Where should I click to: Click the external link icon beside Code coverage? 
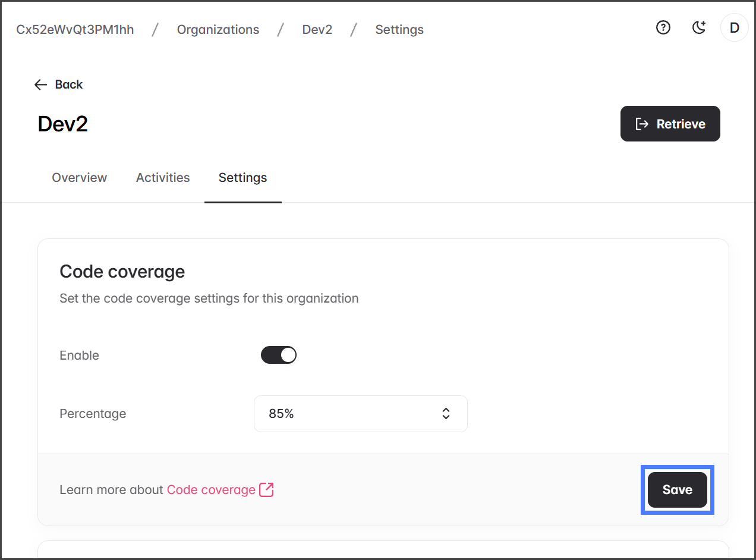pyautogui.click(x=267, y=490)
